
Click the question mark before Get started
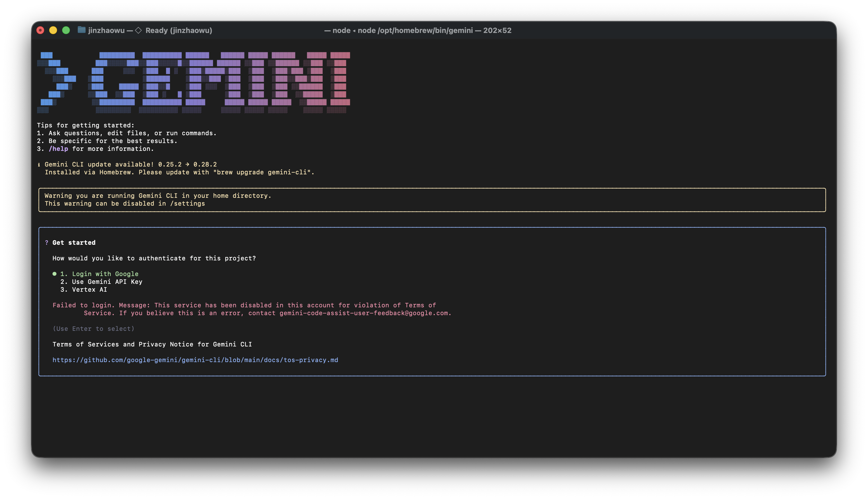[x=47, y=243]
